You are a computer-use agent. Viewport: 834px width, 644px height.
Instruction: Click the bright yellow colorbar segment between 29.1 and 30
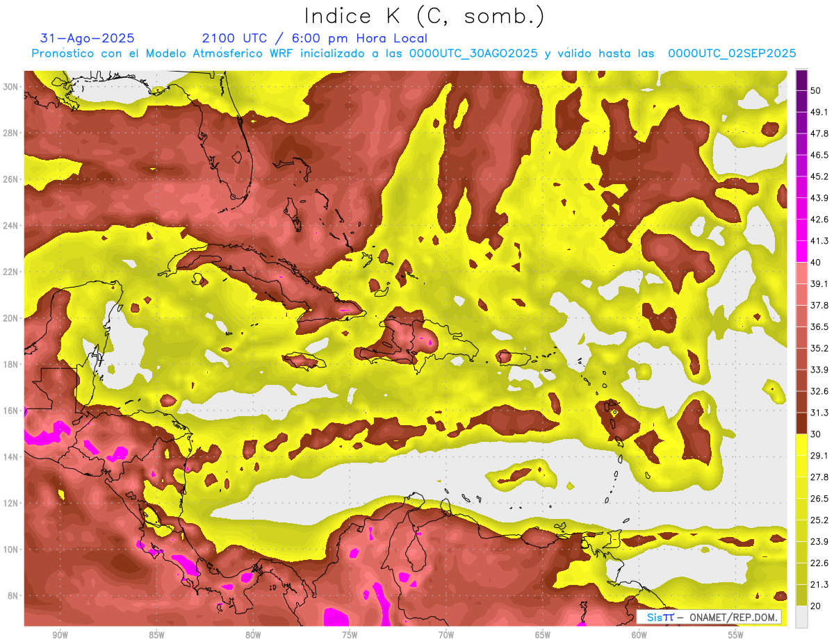(801, 445)
